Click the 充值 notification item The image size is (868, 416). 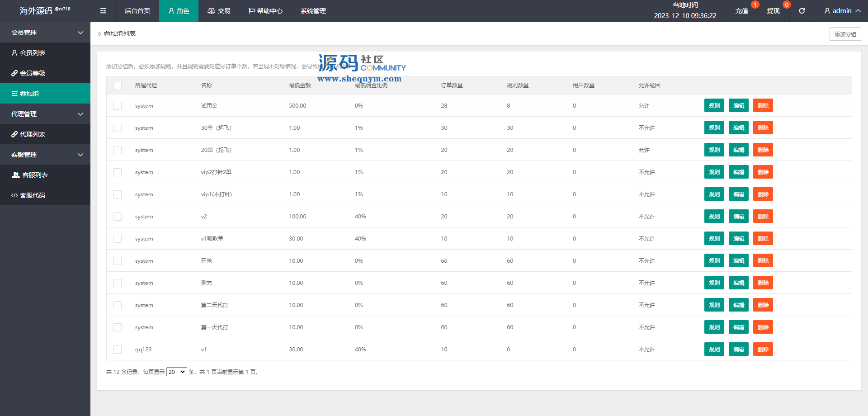741,11
